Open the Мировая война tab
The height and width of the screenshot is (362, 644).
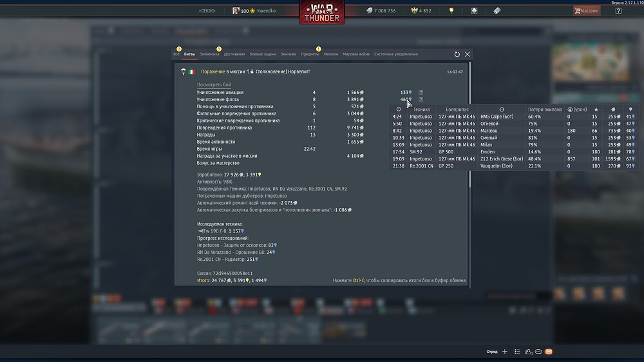tap(355, 54)
